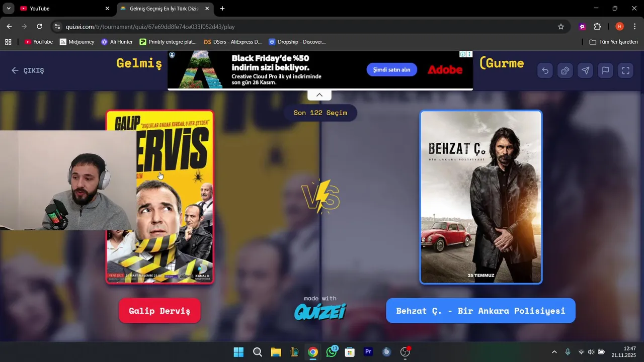Toggle fullscreen mode in the quiz
Screen dimensions: 644x362
[625, 71]
